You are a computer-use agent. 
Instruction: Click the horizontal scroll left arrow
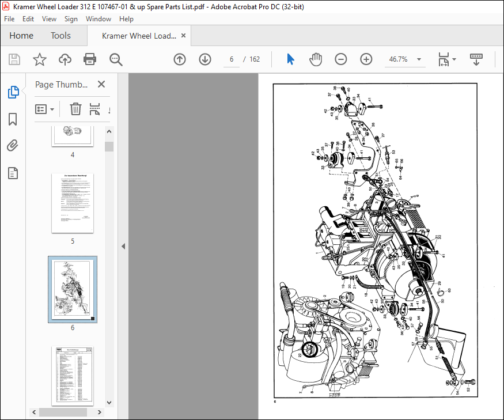tap(34, 412)
